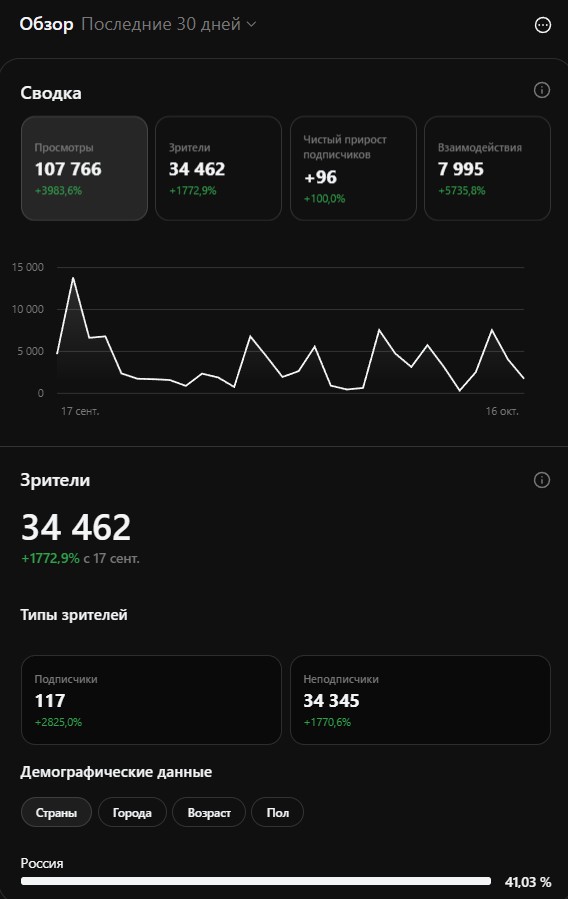Switch to the Пол demographics tab
568x899 pixels.
(x=277, y=812)
